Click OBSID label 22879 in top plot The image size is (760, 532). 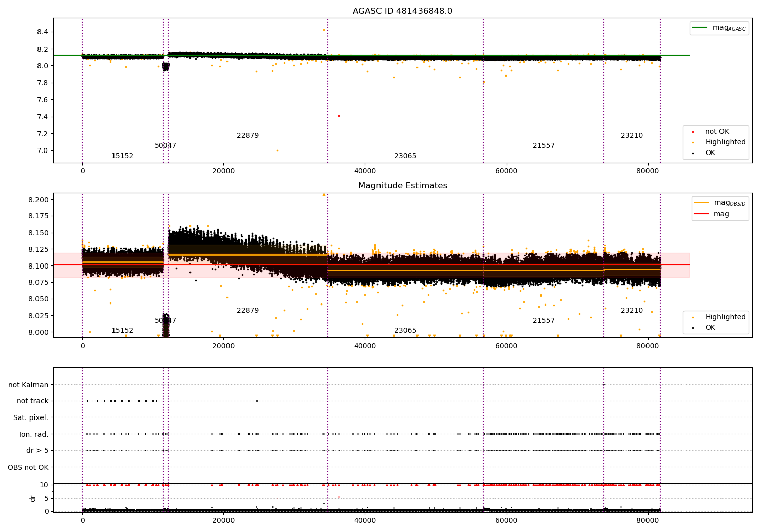coord(248,136)
